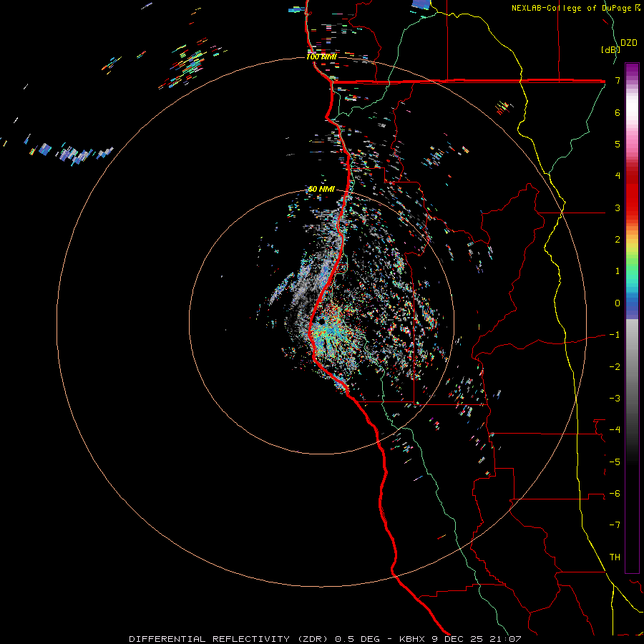
Task: Click the KBHX radar site identifier
Action: [x=413, y=639]
